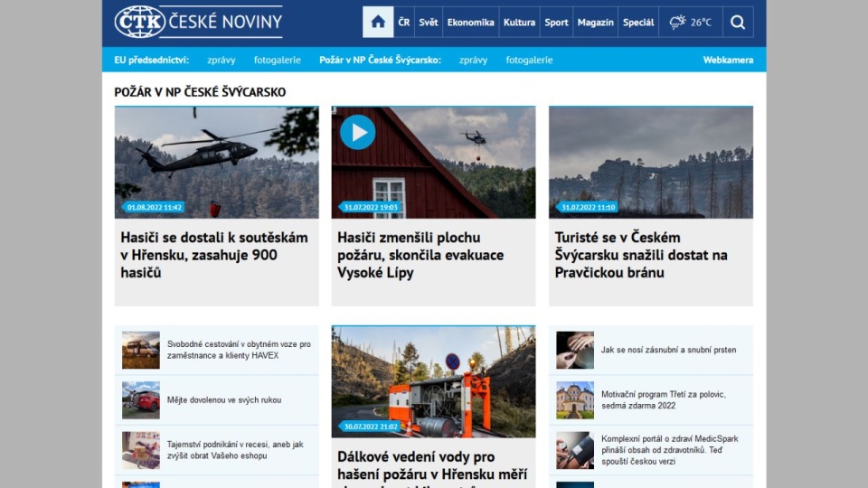Open Motivační program Třetí za polovic link

coord(664,400)
